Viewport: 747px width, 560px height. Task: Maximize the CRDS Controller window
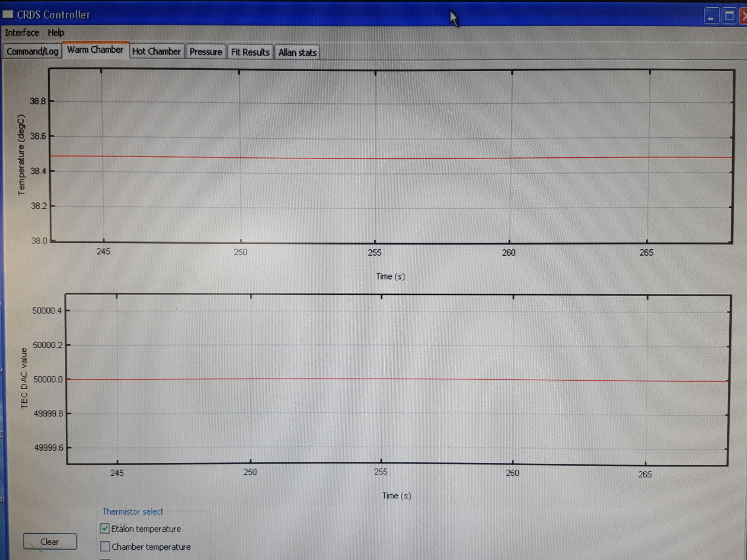coord(728,16)
